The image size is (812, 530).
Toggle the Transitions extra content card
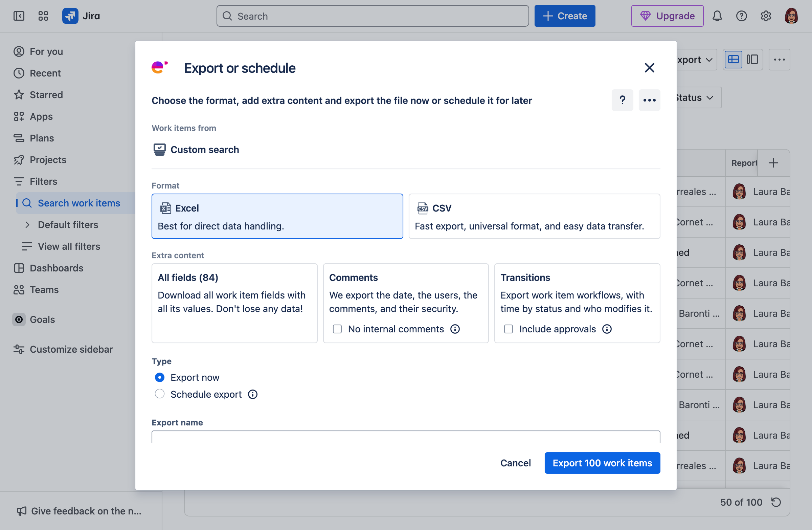click(x=577, y=303)
